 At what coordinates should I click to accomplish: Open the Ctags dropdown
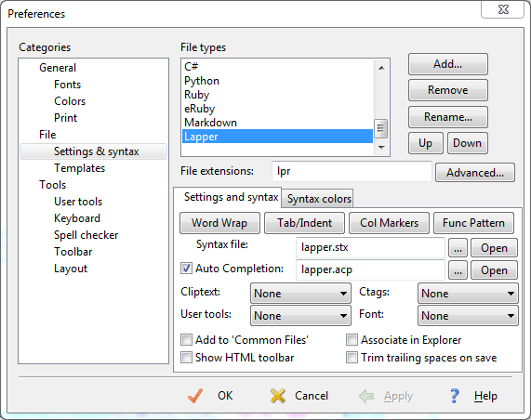(468, 294)
